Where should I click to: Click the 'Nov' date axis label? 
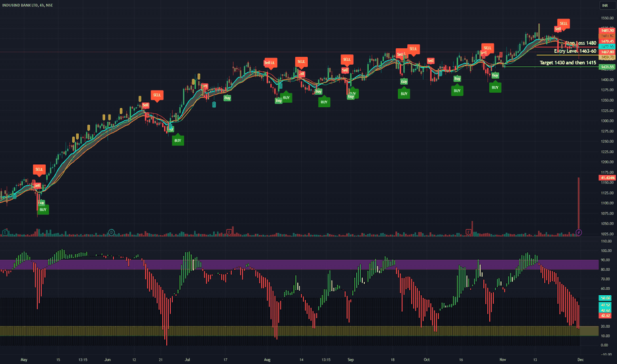(502, 359)
